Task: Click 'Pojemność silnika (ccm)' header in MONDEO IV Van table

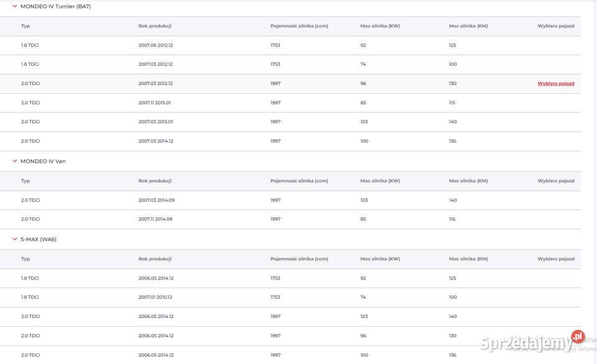Action: (299, 181)
